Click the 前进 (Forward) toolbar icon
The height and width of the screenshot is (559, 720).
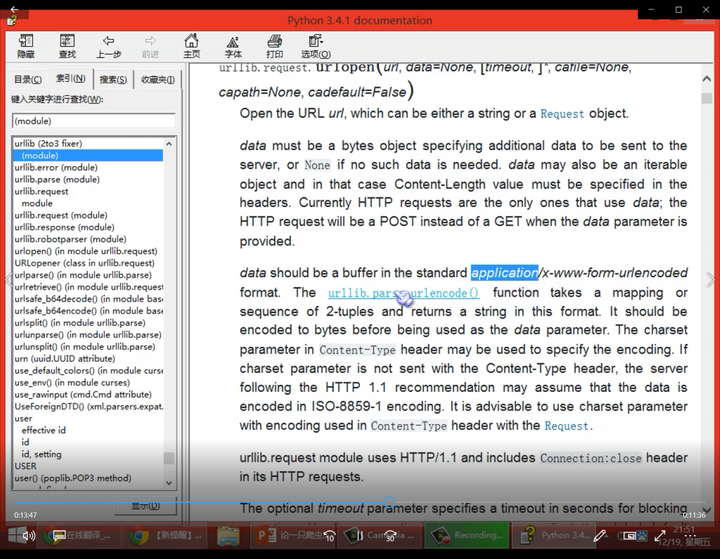coord(150,46)
